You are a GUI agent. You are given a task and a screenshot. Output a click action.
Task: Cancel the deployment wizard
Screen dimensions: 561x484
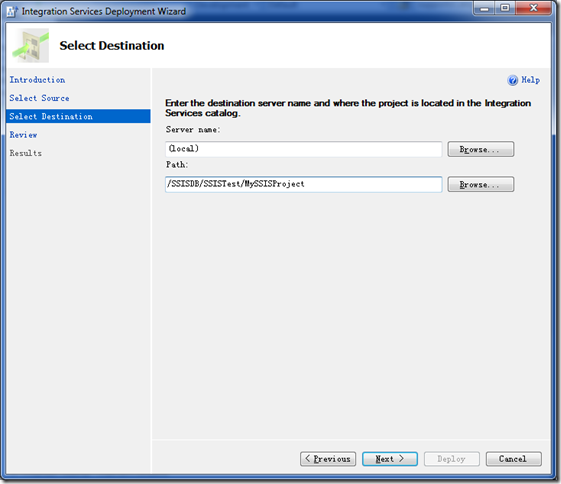tap(513, 459)
